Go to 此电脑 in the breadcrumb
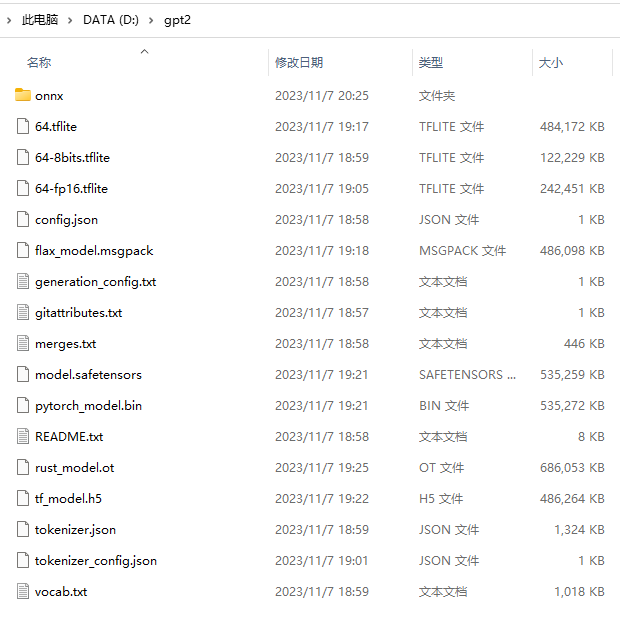Viewport: 620px width, 617px height. 40,20
